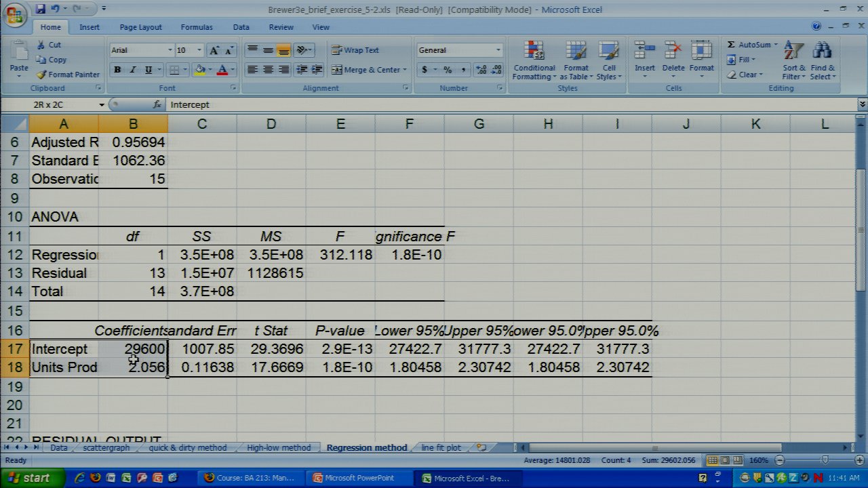Click Microsoft PowerPoint in the taskbar
The width and height of the screenshot is (868, 488).
358,478
